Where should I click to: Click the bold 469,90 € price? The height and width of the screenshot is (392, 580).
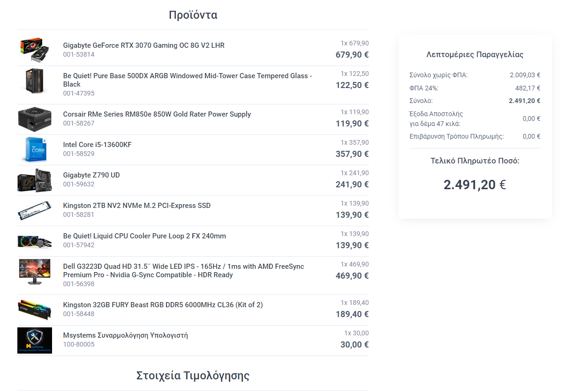coord(352,276)
